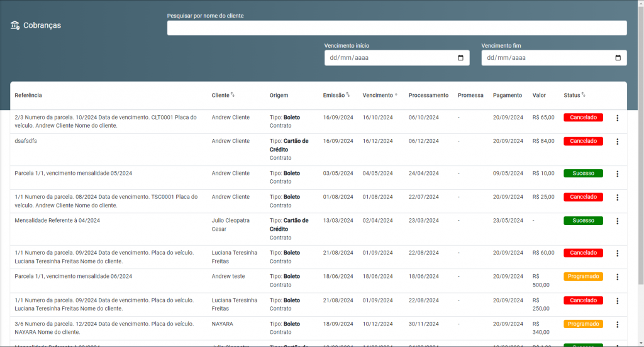Focus the client name search field
The width and height of the screenshot is (644, 347).
click(x=397, y=28)
